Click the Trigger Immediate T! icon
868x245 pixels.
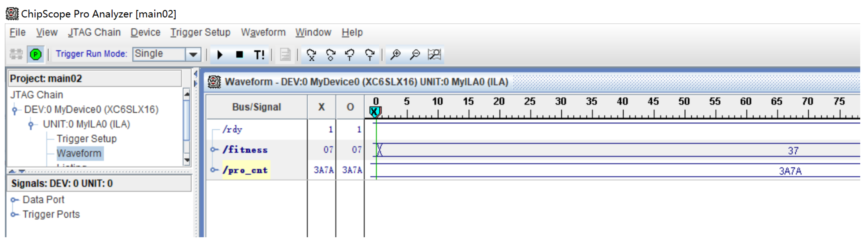259,54
